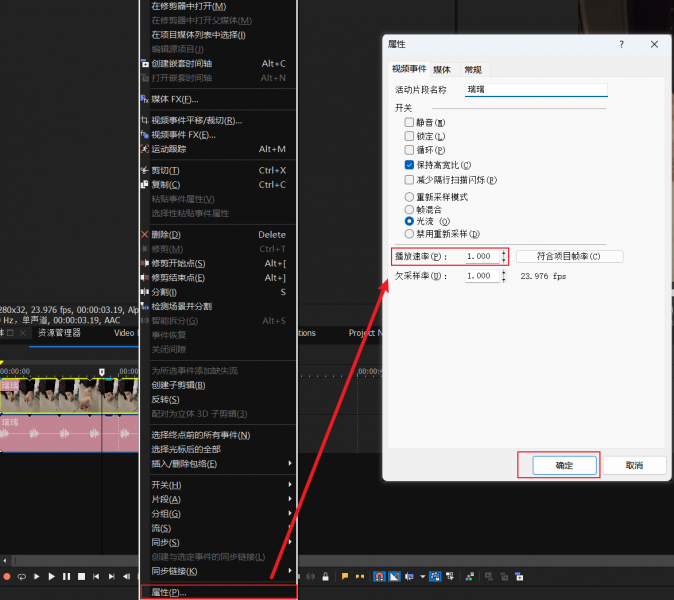The image size is (674, 600).
Task: Click 删除 in the context menu
Action: pos(166,235)
